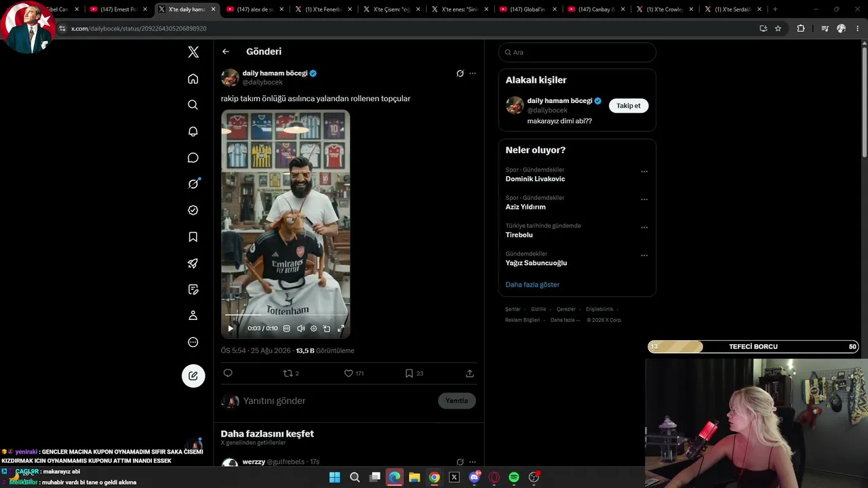This screenshot has width=868, height=488.
Task: Expand the video to fullscreen
Action: tap(340, 329)
